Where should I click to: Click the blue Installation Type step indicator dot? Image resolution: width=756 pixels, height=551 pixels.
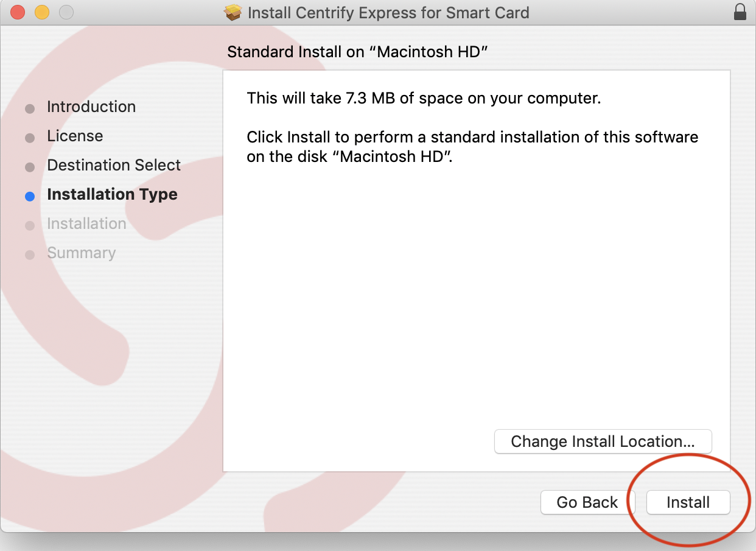coord(30,196)
